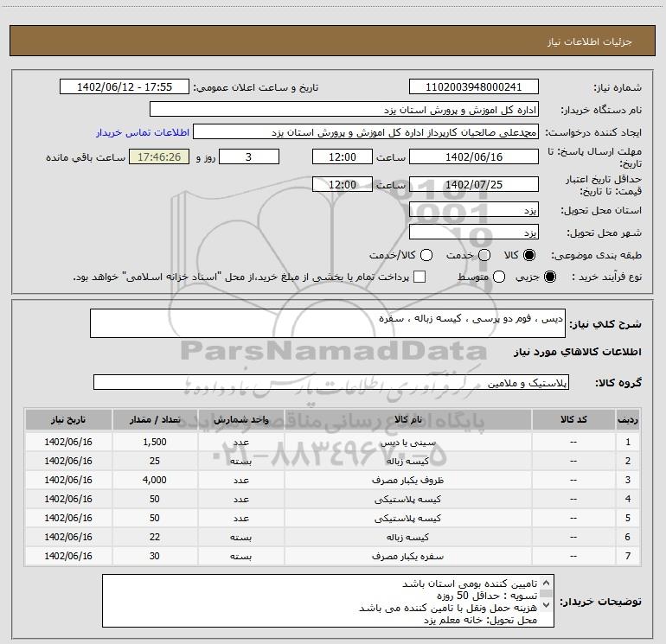666x644 pixels.
Task: Select سفره یکبار مصرف item name
Action: (407, 556)
